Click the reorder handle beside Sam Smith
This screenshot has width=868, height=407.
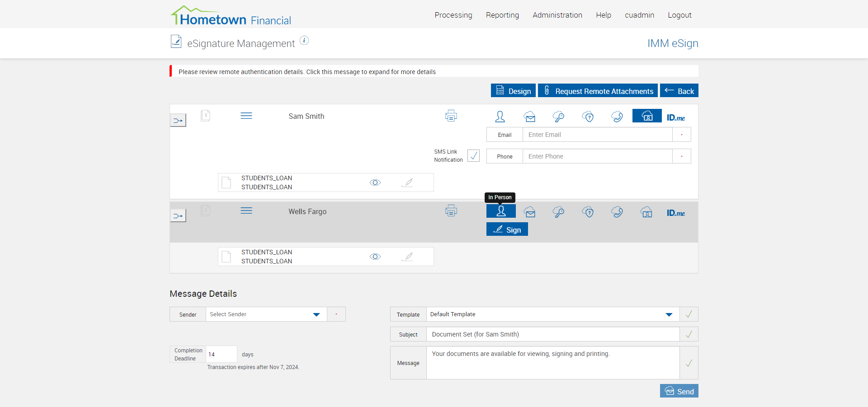pos(246,116)
